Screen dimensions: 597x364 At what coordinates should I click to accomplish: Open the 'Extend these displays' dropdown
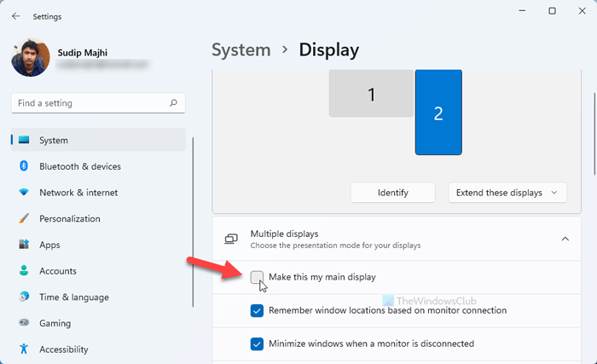(x=507, y=193)
